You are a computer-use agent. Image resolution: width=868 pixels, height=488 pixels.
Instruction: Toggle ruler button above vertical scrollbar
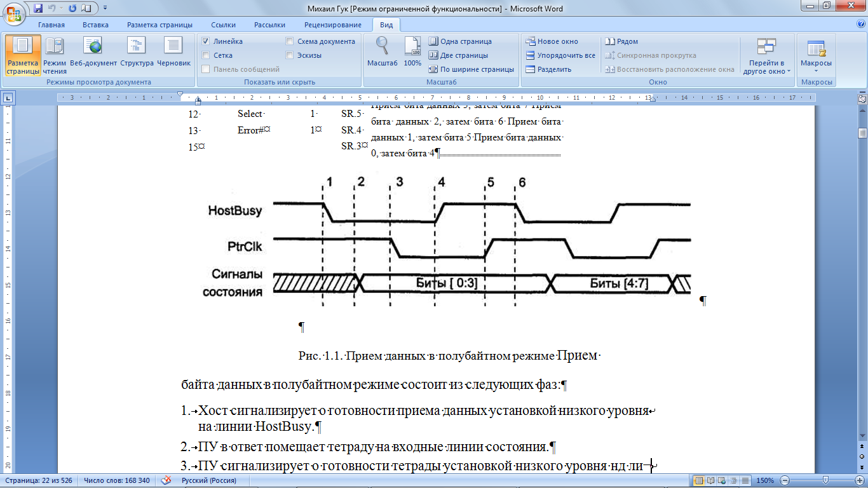click(x=862, y=98)
